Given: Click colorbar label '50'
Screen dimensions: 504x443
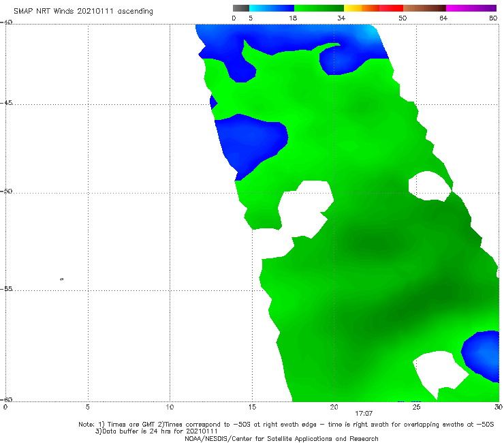Looking at the screenshot, I should click(x=403, y=18).
